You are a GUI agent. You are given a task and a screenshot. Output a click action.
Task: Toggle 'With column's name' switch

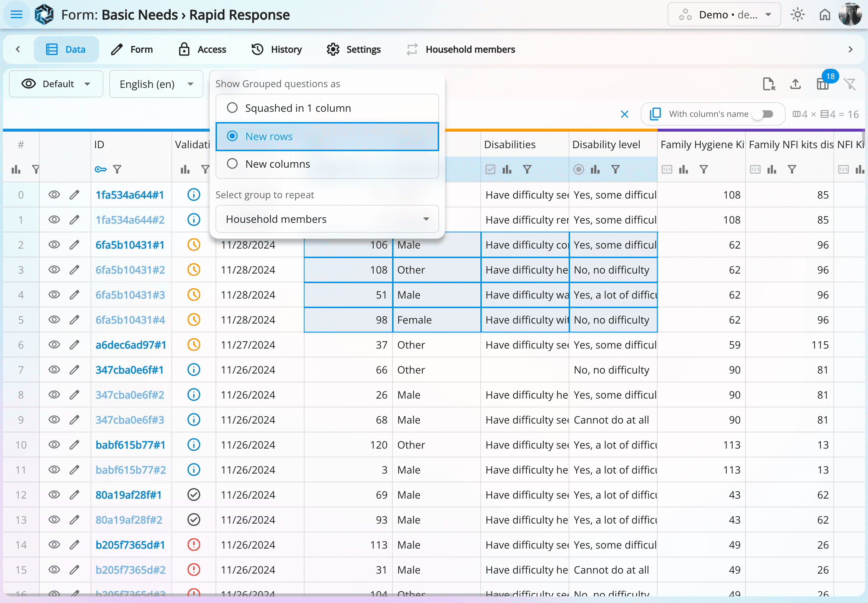pyautogui.click(x=762, y=114)
